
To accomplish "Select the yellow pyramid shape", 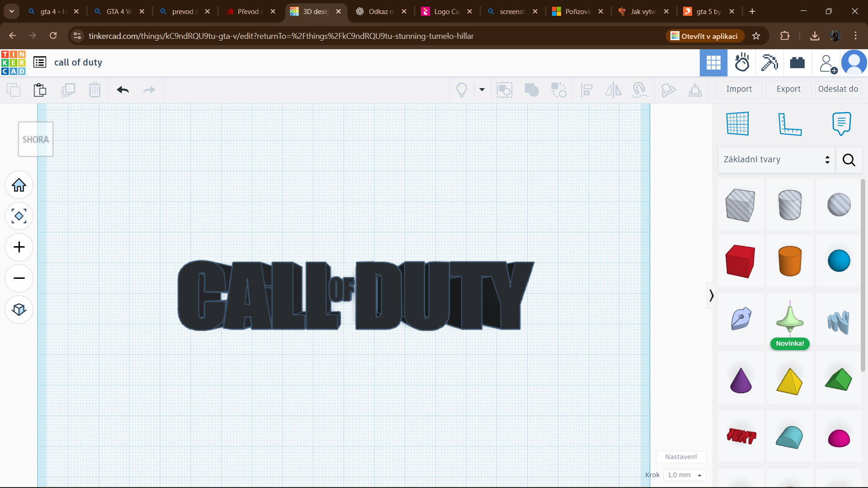I will tap(789, 381).
